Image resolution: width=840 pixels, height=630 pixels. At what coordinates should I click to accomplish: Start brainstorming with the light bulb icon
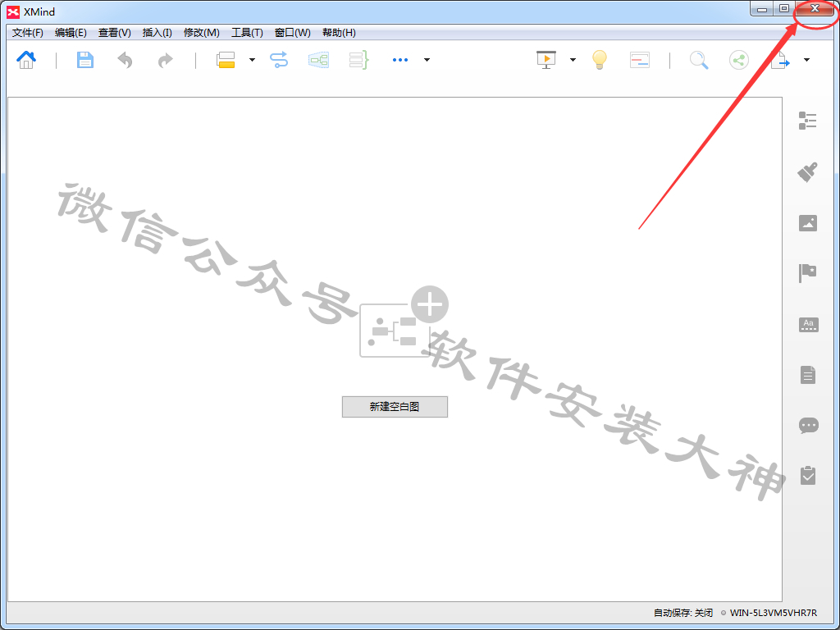pos(600,59)
